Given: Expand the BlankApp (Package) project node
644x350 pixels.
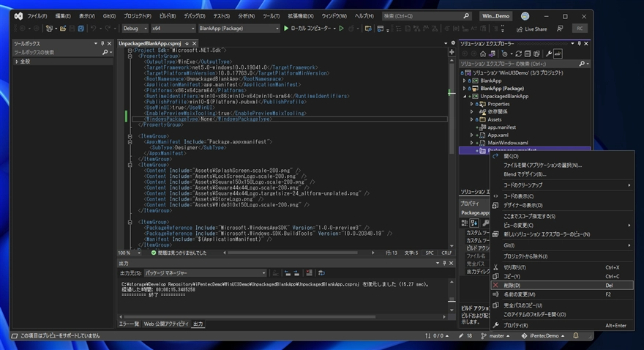Looking at the screenshot, I should point(465,89).
